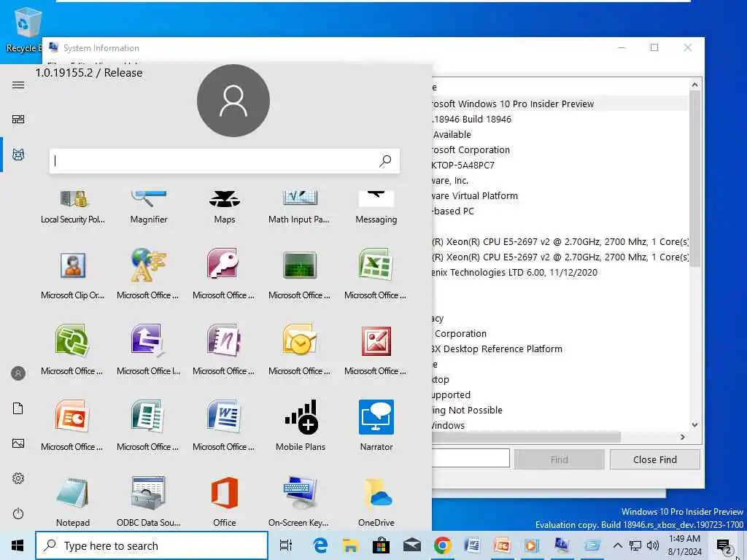Launch Microsoft Office InfoPath
The width and height of the screenshot is (747, 560).
[149, 350]
